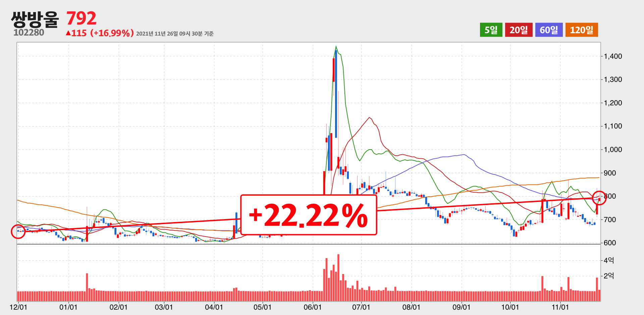Click the 1,400 price axis label
This screenshot has height=315, width=644.
pyautogui.click(x=613, y=56)
